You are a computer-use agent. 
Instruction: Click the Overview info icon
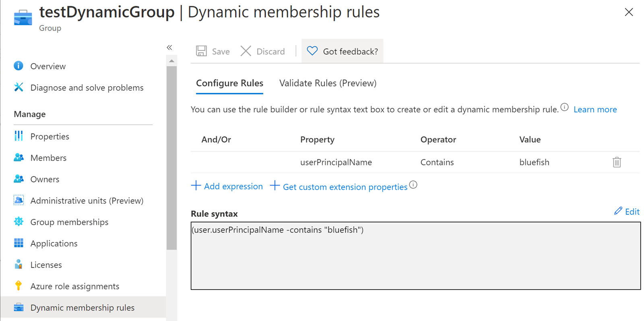19,66
